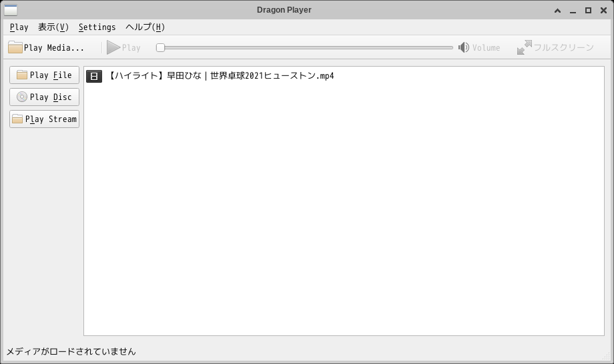
Task: Maximize the Dragon Player window
Action: point(588,11)
